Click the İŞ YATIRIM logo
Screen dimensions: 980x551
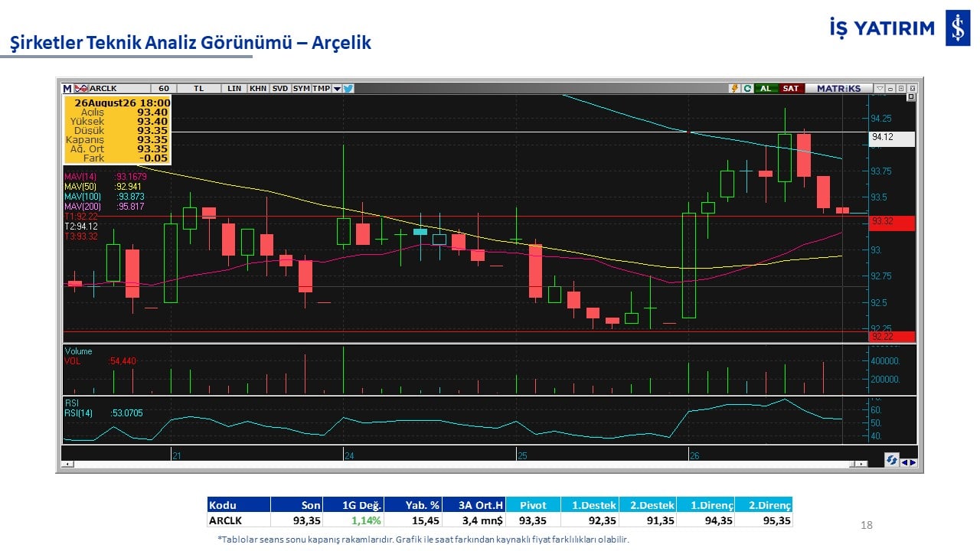coord(900,28)
